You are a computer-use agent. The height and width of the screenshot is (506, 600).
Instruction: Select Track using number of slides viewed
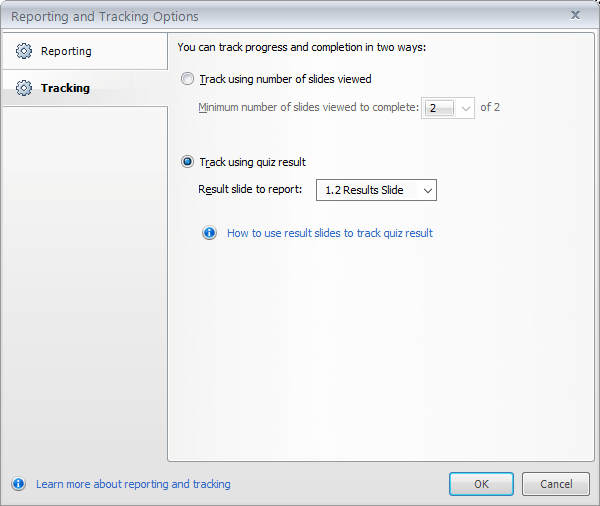(x=187, y=79)
